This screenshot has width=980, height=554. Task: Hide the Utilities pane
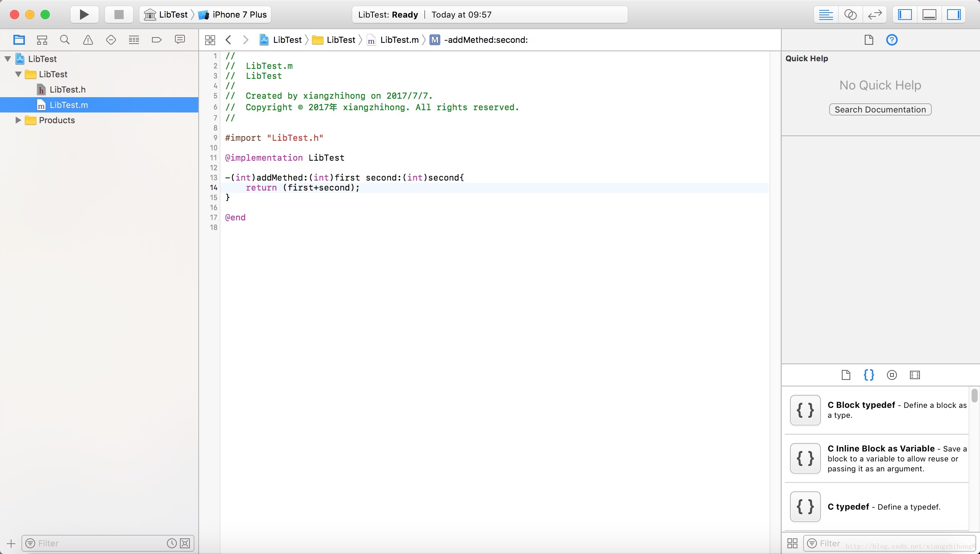(954, 15)
